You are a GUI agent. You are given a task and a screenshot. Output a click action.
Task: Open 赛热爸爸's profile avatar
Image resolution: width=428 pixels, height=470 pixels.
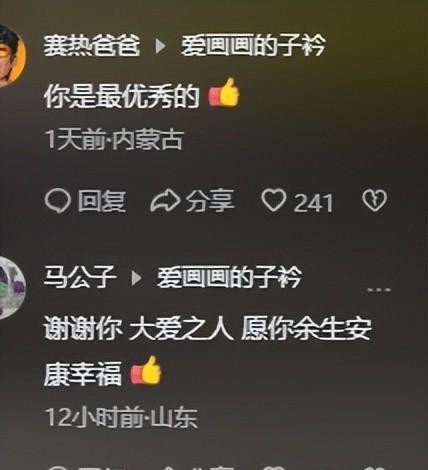[12, 56]
